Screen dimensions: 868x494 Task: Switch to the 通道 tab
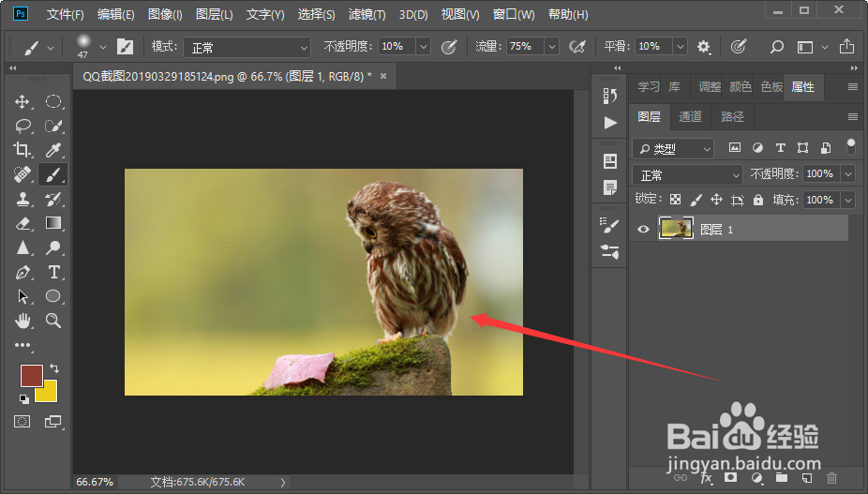click(x=690, y=116)
